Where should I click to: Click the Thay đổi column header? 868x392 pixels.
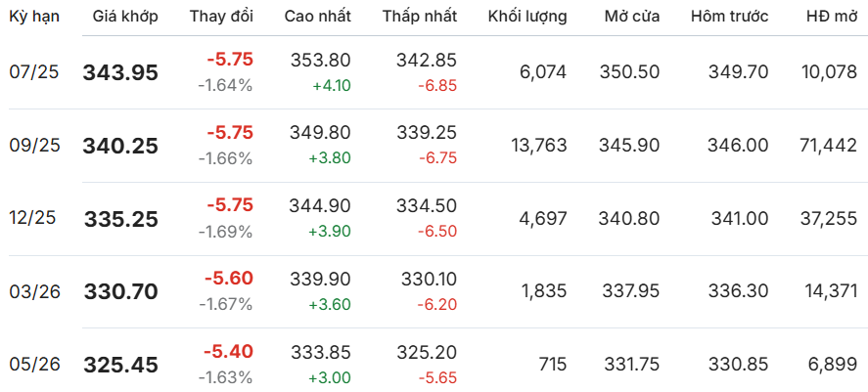click(221, 17)
